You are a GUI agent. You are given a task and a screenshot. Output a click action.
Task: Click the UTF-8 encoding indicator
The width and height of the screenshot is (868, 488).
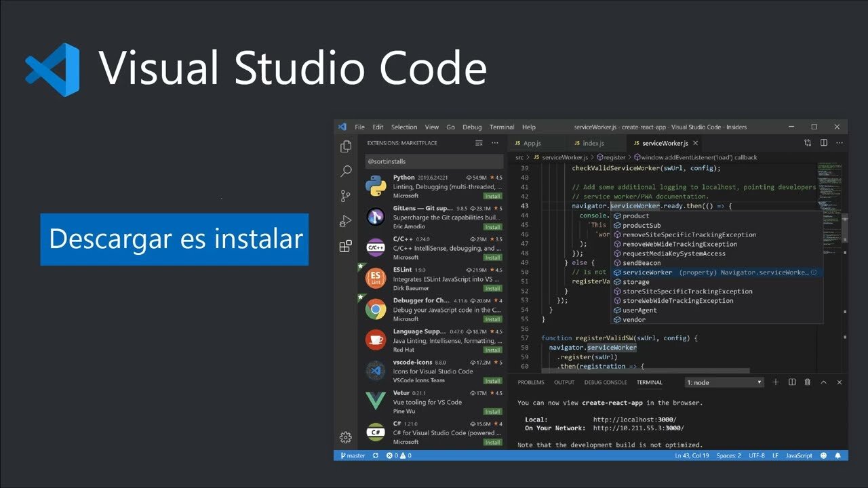click(x=757, y=455)
